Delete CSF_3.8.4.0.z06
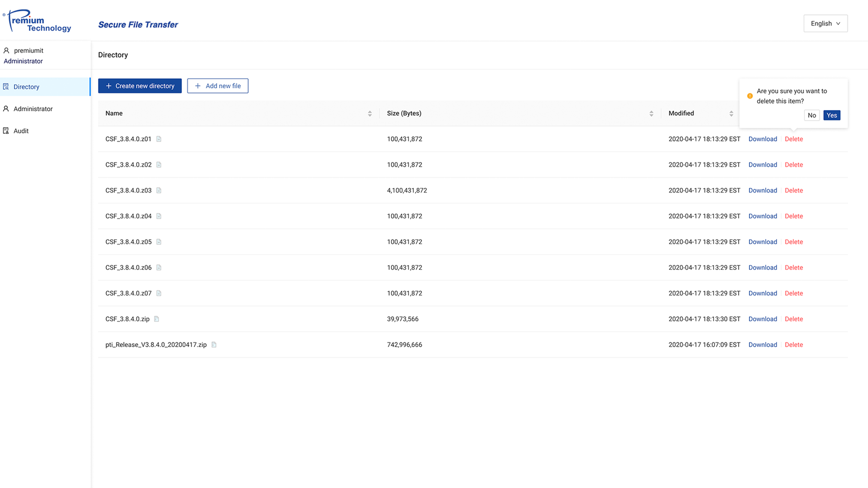The image size is (868, 488). click(794, 267)
